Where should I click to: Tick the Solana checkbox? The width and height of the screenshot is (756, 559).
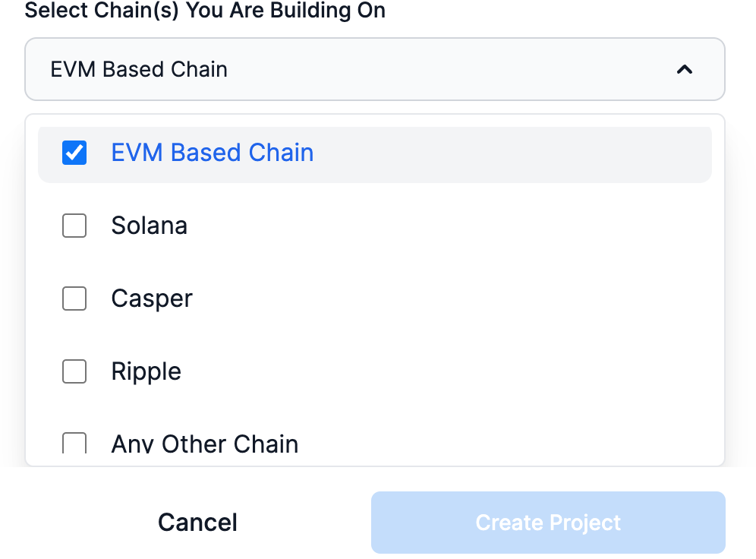(74, 226)
